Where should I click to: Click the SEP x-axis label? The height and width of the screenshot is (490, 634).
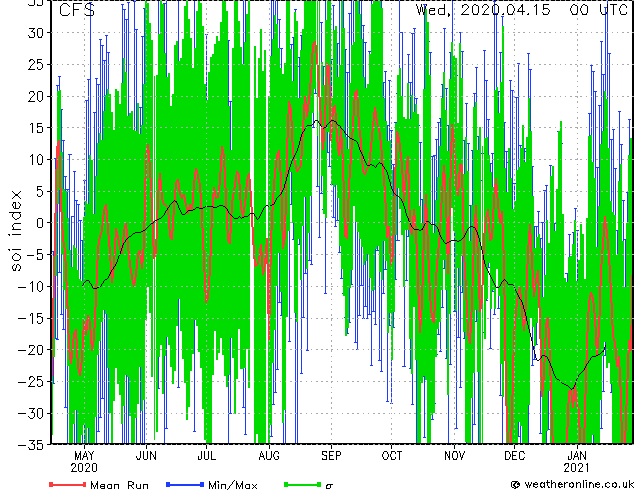tap(331, 456)
